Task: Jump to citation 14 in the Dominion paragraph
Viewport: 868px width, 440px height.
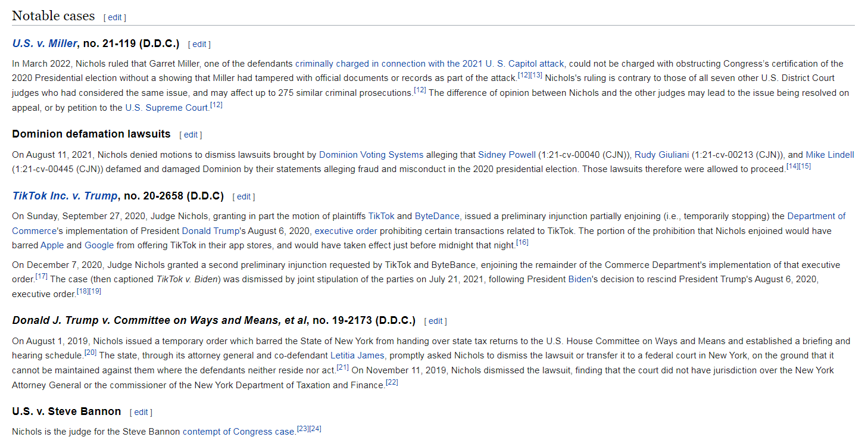Action: [x=792, y=167]
